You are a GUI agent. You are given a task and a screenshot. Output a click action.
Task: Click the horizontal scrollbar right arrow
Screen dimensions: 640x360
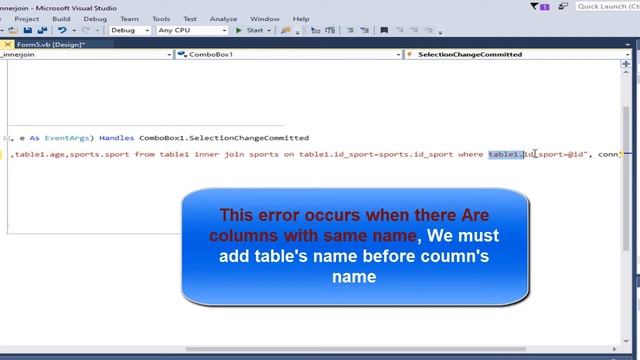tap(614, 349)
